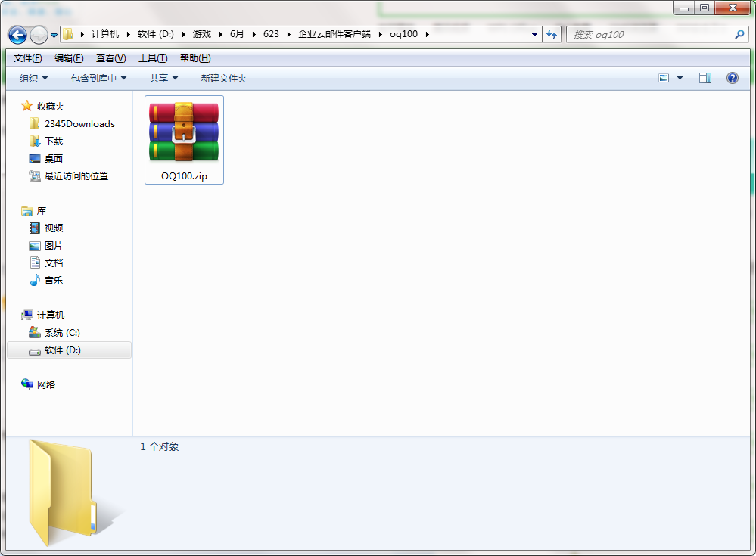Viewport: 756px width, 556px height.
Task: Click the 音乐 note icon
Action: click(x=35, y=280)
